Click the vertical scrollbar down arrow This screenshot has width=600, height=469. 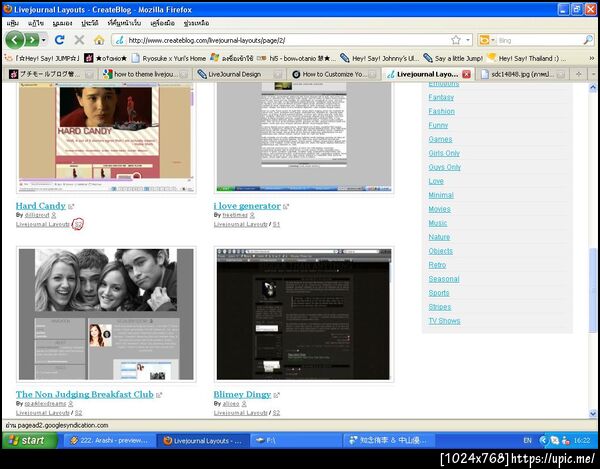(x=593, y=413)
